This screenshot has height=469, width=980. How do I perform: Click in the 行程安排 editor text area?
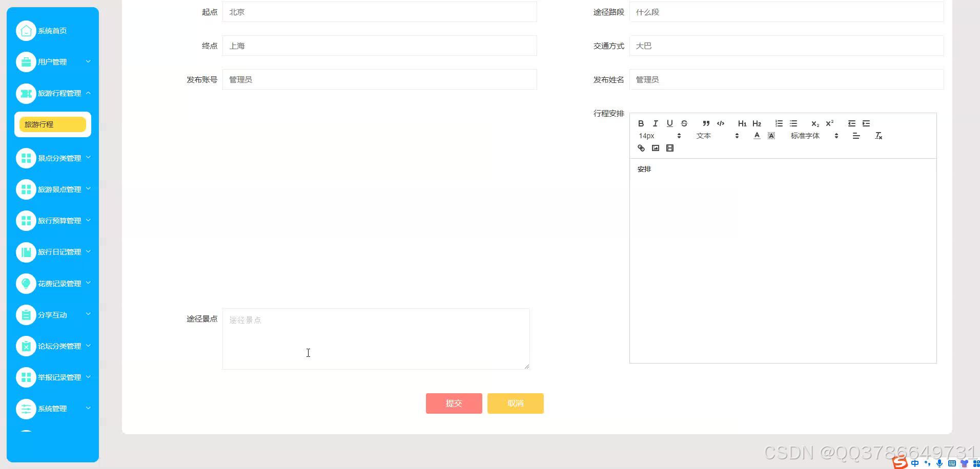(x=783, y=261)
